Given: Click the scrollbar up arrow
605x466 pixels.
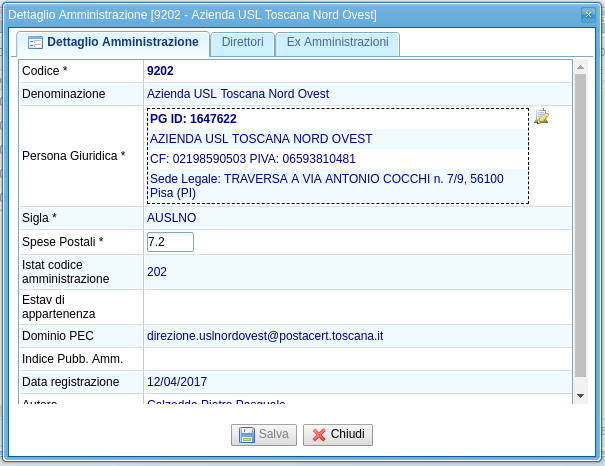Looking at the screenshot, I should [x=580, y=67].
